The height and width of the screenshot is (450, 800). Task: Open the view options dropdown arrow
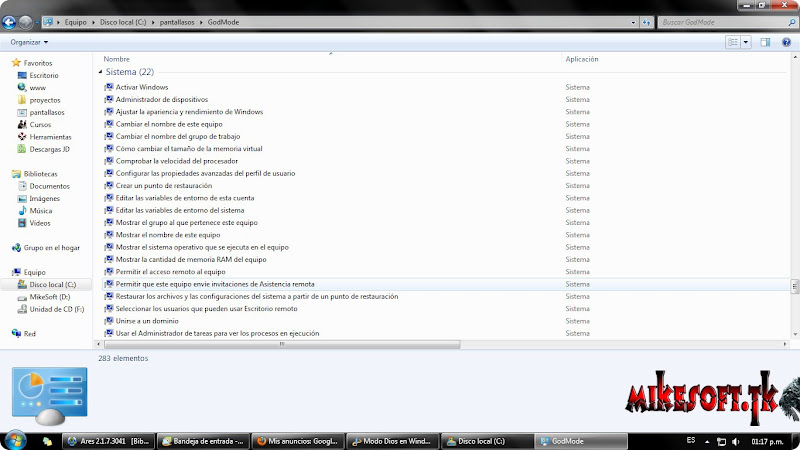point(745,42)
